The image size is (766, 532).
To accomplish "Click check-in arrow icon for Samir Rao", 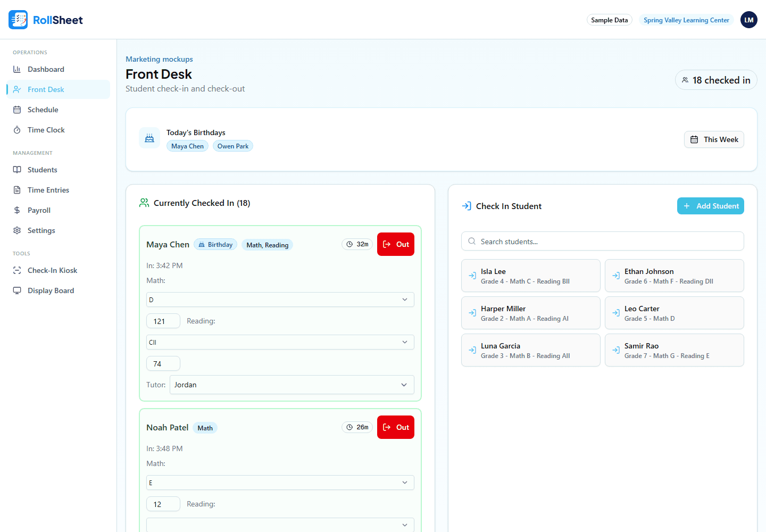I will click(616, 350).
